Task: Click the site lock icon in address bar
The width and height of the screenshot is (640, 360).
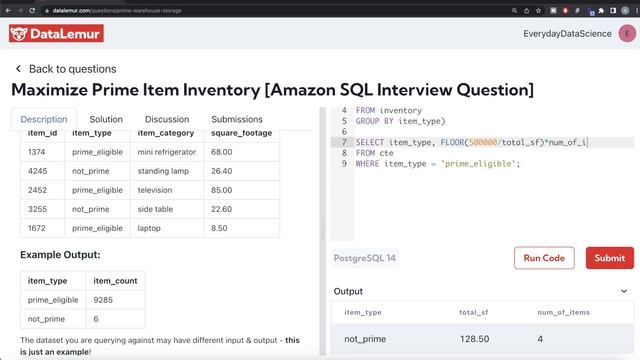Action: click(x=47, y=11)
